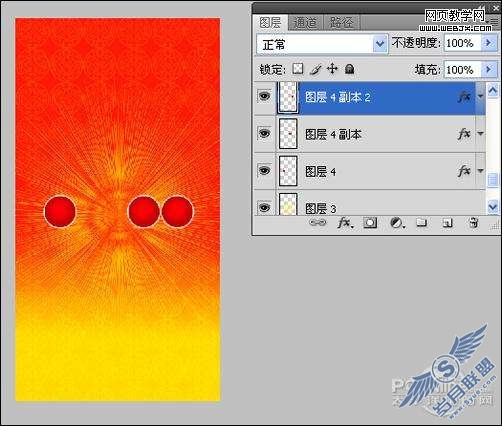
Task: Create new fill or adjustment layer
Action: click(x=397, y=223)
